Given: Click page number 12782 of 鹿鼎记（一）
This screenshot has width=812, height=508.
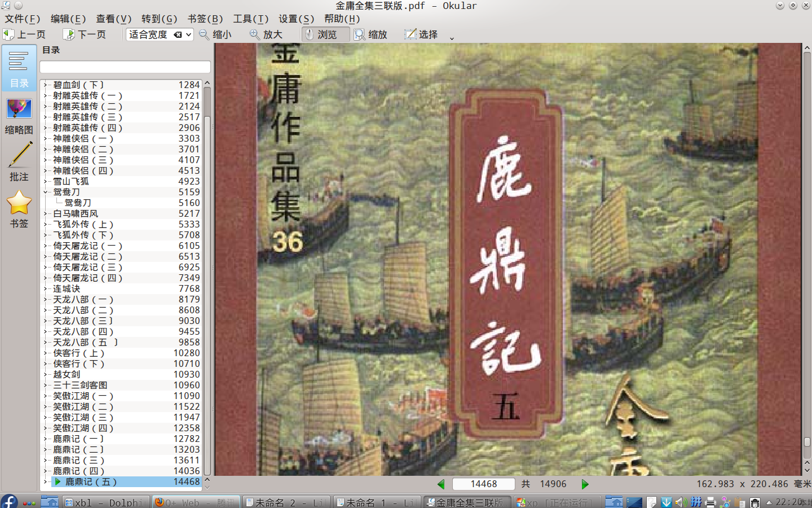Looking at the screenshot, I should [x=187, y=439].
